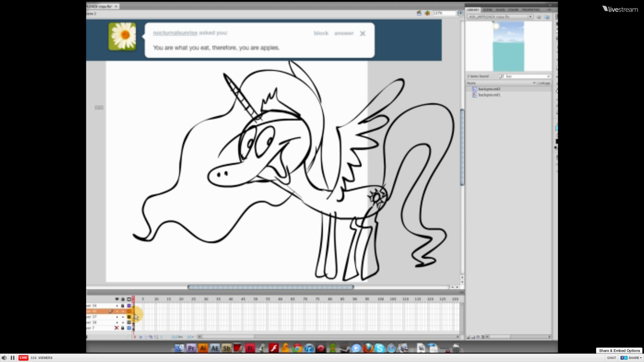The width and height of the screenshot is (644, 362).
Task: Click the new library panel icon
Action: [x=547, y=17]
